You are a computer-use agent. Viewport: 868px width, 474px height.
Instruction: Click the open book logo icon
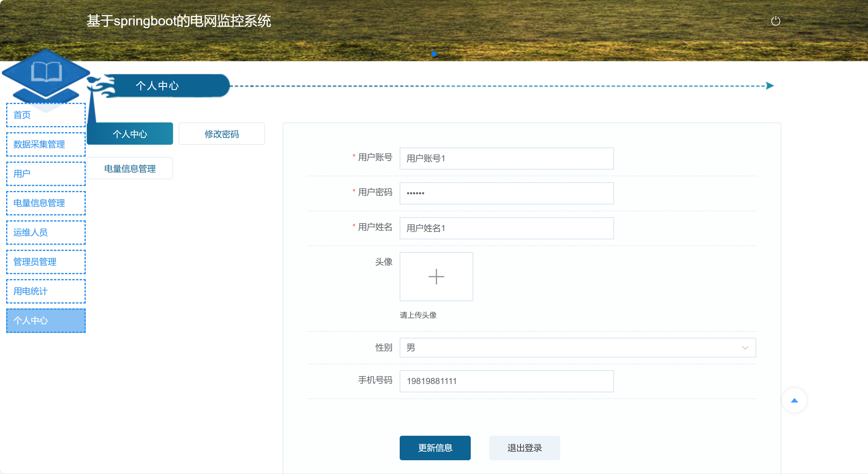tap(46, 72)
